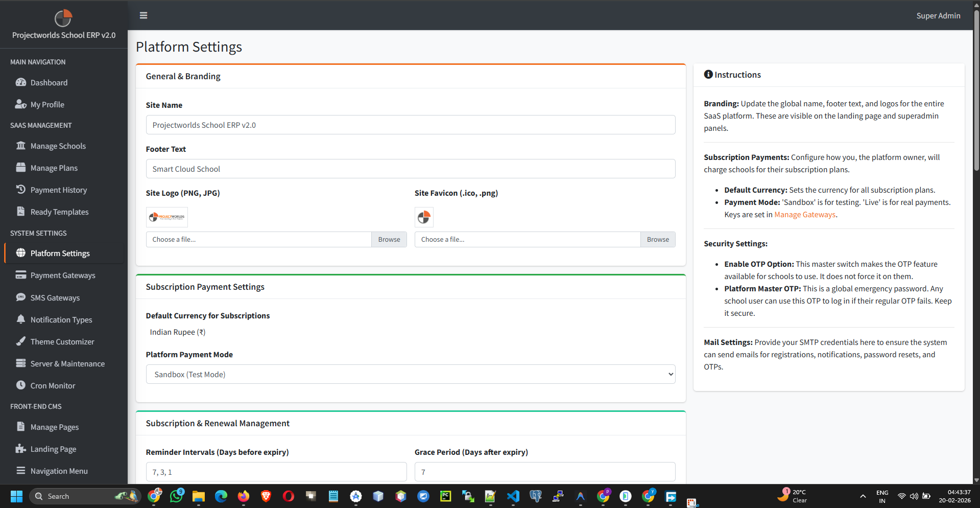This screenshot has height=508, width=980.
Task: Open the Windows Start menu
Action: (x=16, y=496)
